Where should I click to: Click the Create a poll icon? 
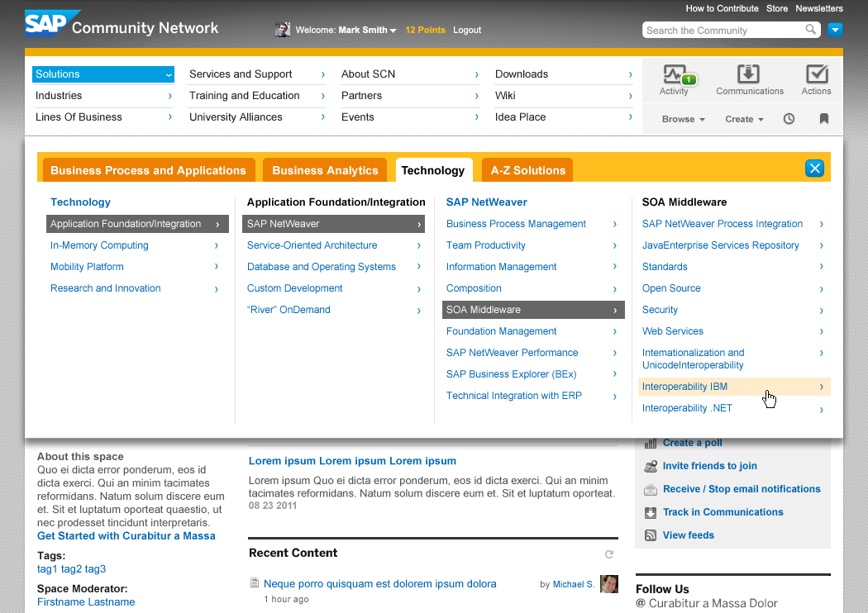coord(651,443)
